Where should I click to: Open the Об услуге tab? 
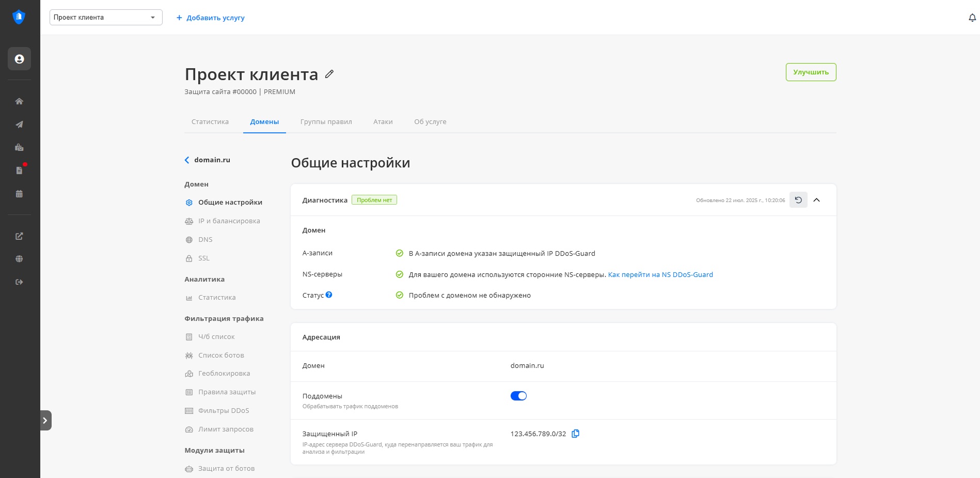[x=430, y=122]
